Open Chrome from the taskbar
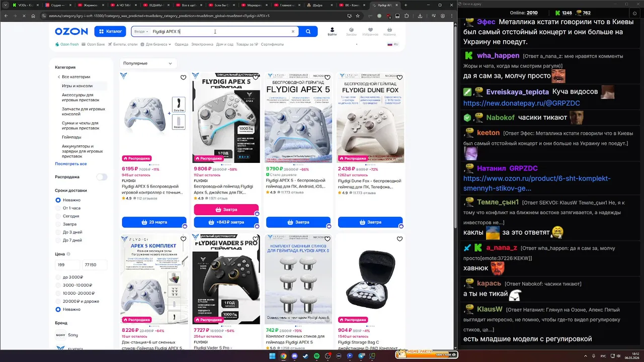644x362 pixels. point(283,356)
